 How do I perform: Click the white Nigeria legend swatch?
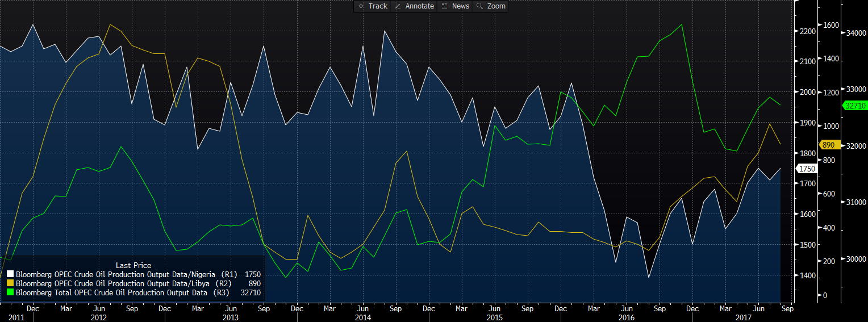tap(10, 274)
